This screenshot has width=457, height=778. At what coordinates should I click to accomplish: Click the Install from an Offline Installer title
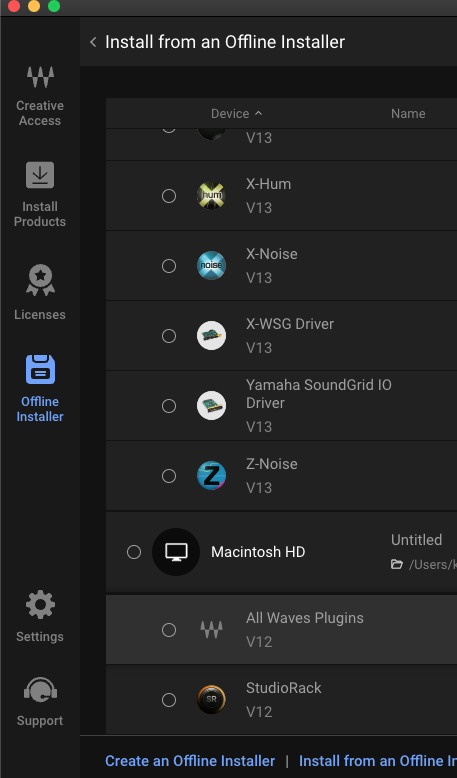[225, 42]
